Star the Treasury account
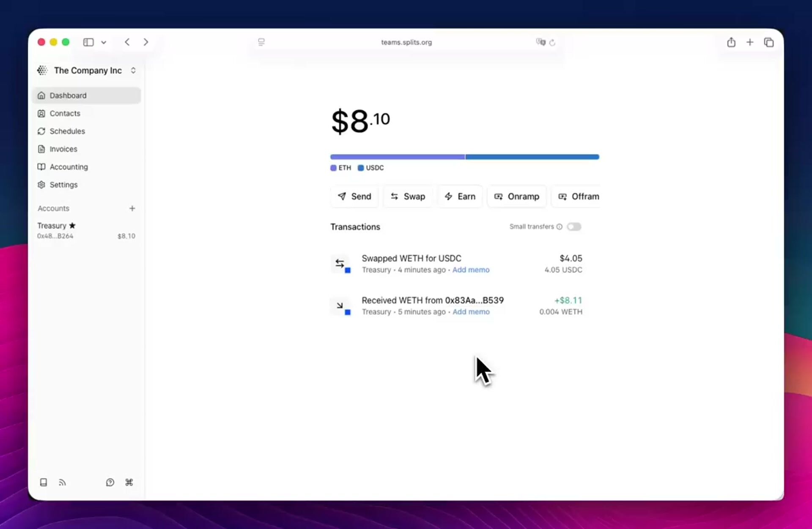Screen dimensions: 812x529 click(72, 225)
